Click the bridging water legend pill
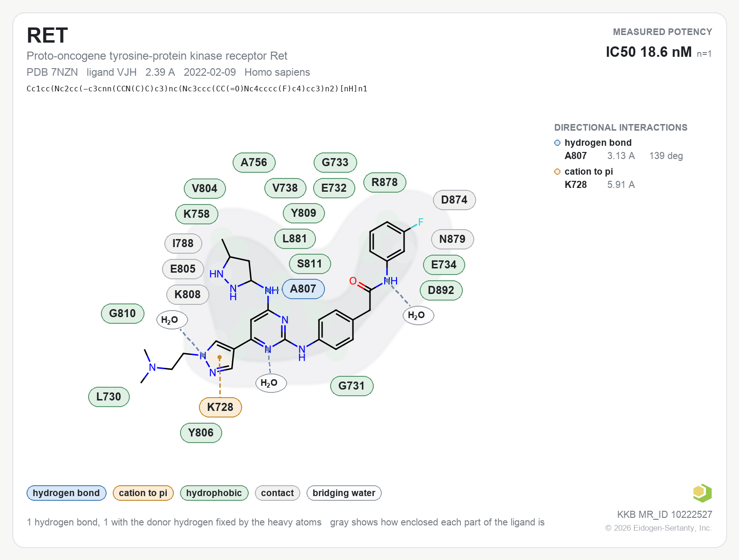The width and height of the screenshot is (739, 560). (x=344, y=493)
